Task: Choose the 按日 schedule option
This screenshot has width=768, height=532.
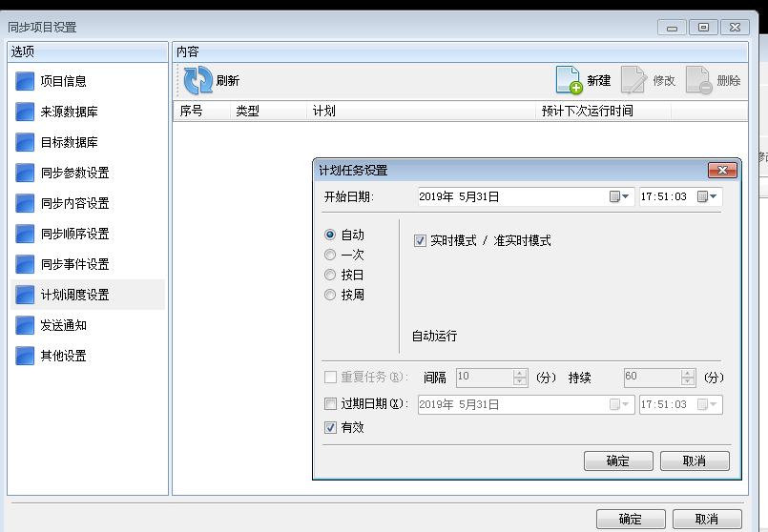Action: (x=330, y=275)
